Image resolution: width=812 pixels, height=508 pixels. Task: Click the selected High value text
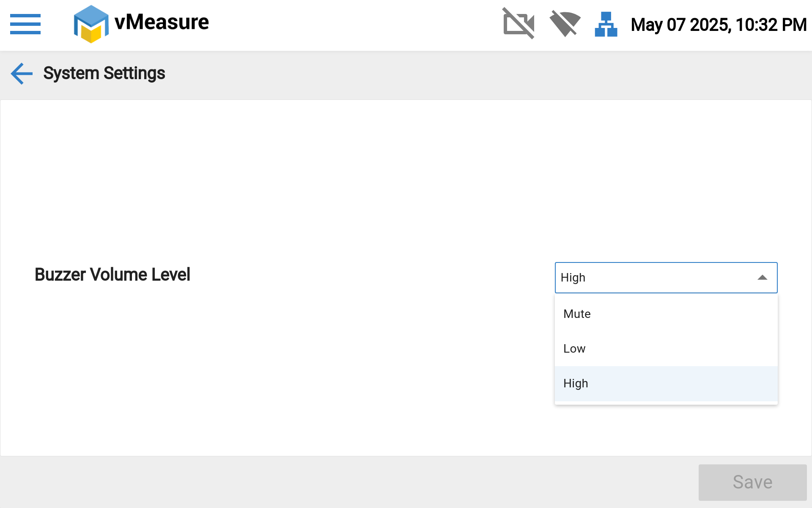[x=573, y=278]
